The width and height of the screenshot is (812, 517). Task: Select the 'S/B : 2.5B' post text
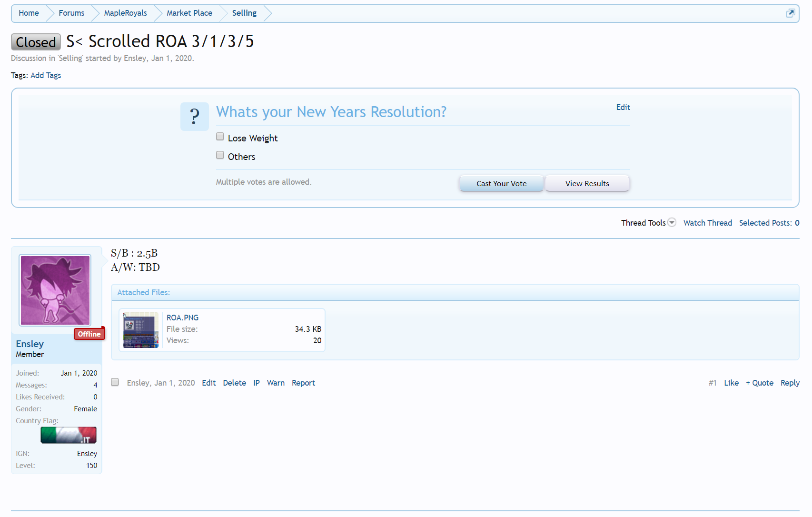point(134,253)
